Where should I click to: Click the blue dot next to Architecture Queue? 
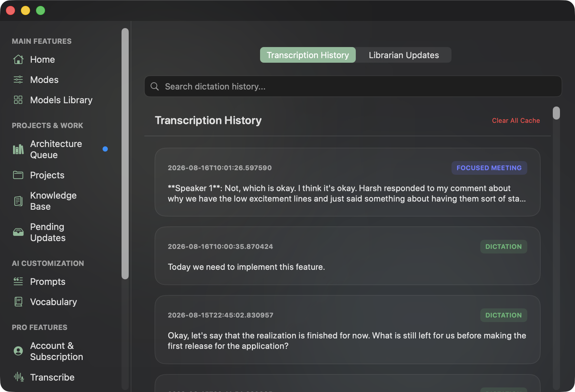click(105, 149)
